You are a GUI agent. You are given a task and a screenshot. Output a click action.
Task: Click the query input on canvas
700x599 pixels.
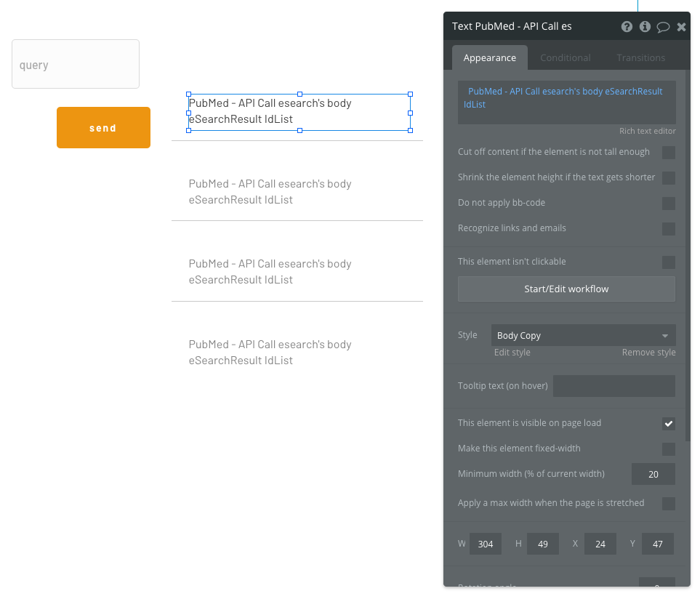[76, 64]
